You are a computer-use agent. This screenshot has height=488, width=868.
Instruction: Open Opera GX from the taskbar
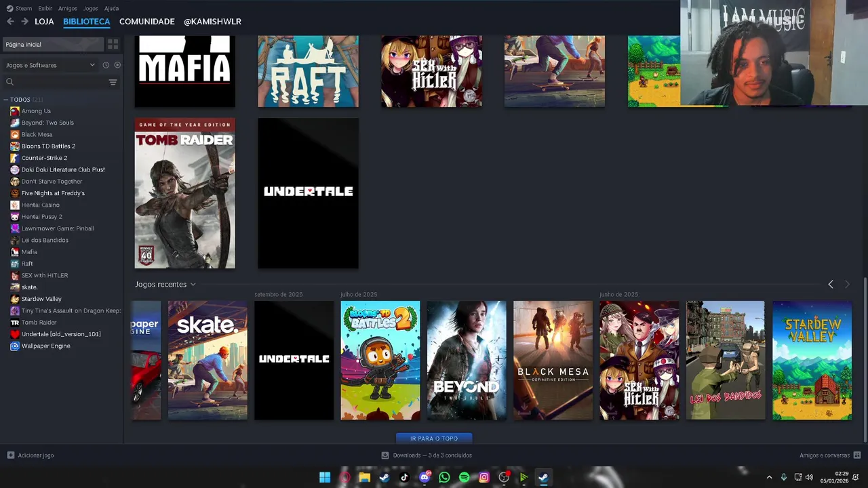tap(344, 477)
